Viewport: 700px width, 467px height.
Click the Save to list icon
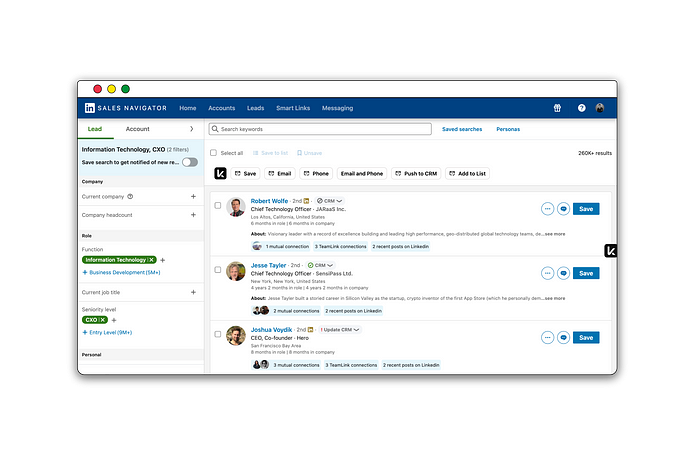[x=256, y=153]
